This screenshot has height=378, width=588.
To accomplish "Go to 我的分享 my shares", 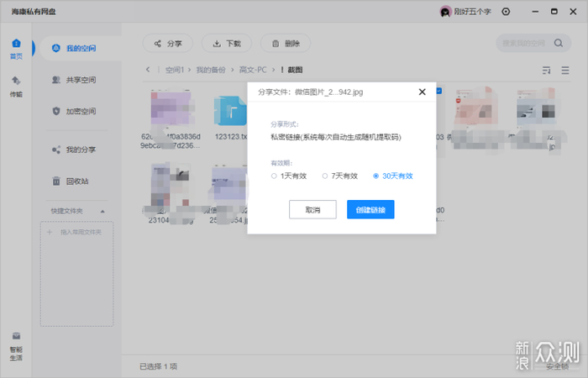I will [74, 150].
